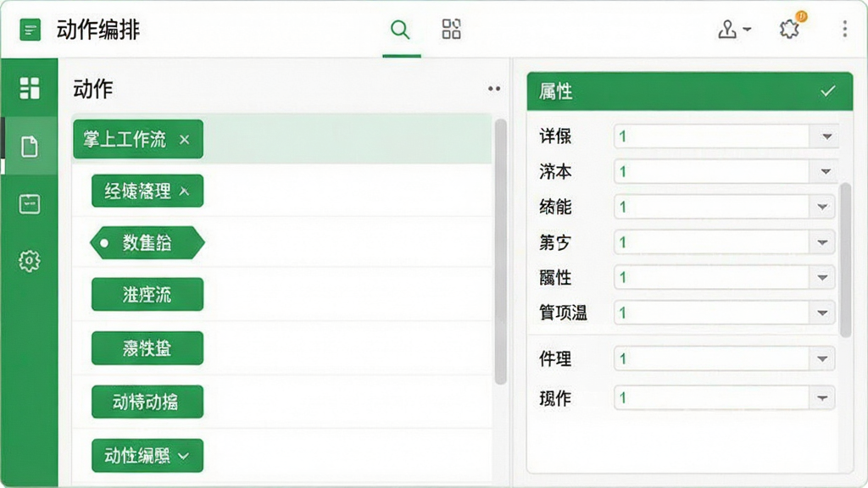
Task: Open the vertical three-dot overflow menu
Action: 845,29
